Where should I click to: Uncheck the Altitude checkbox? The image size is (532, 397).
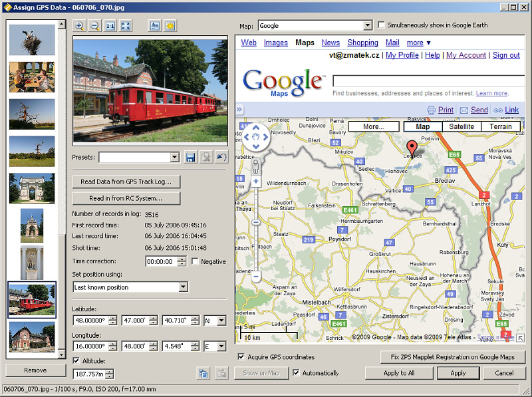pos(76,360)
